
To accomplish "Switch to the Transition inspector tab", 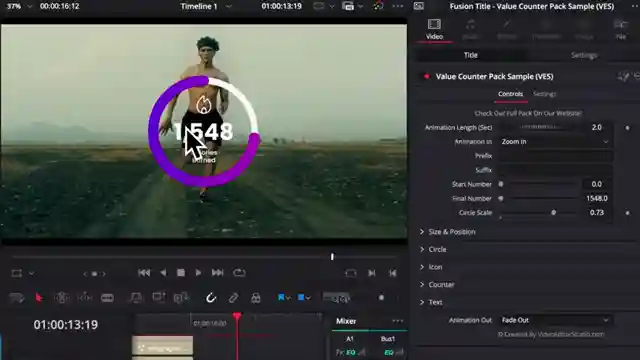I will [547, 29].
